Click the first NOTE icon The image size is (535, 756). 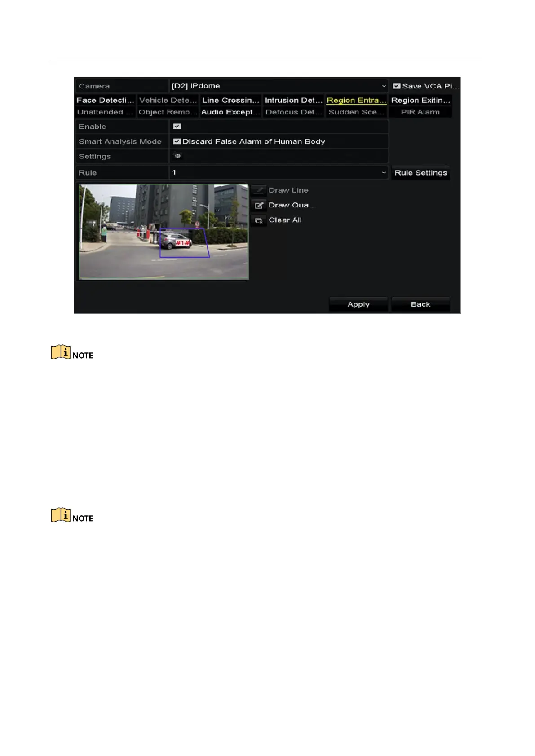61,352
